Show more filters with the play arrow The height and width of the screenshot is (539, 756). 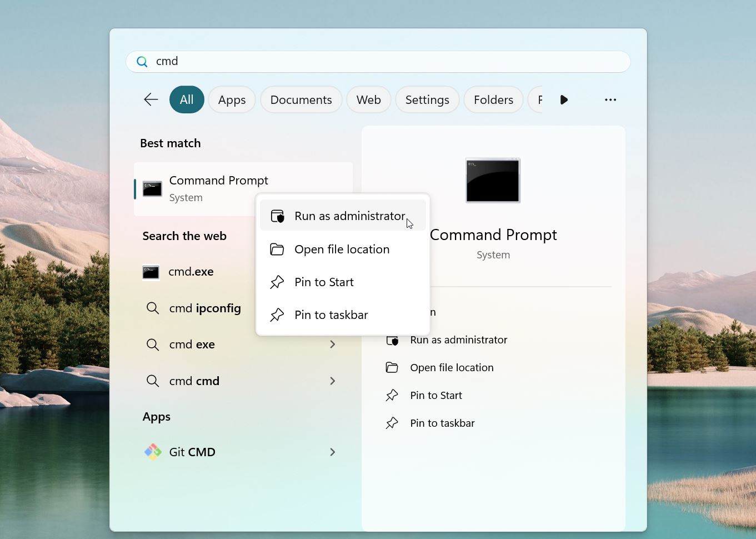(x=564, y=99)
